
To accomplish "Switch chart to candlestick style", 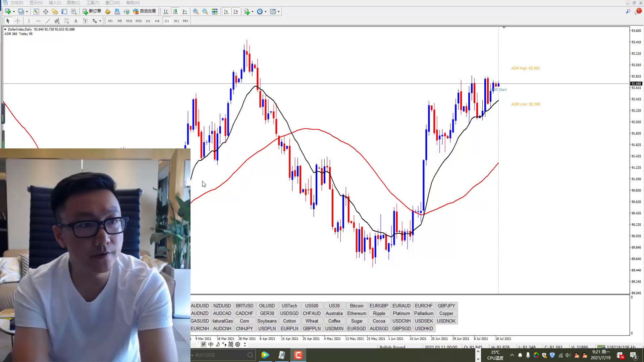I will pos(175,12).
